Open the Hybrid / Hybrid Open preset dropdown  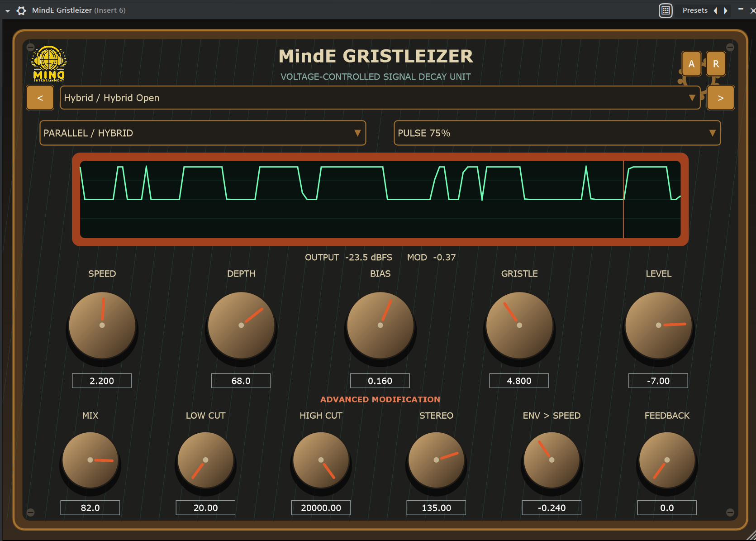pos(380,98)
